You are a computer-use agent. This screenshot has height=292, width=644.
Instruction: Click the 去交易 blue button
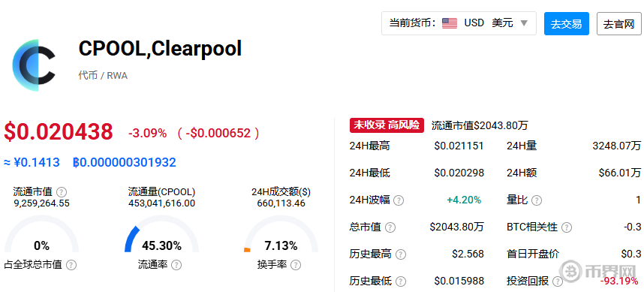(567, 23)
